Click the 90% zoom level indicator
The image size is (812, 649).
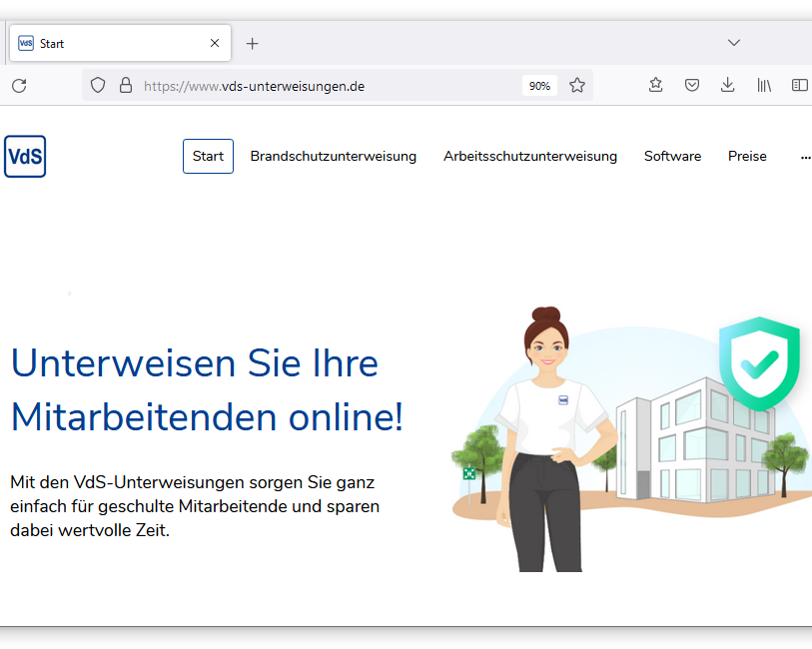click(x=539, y=86)
